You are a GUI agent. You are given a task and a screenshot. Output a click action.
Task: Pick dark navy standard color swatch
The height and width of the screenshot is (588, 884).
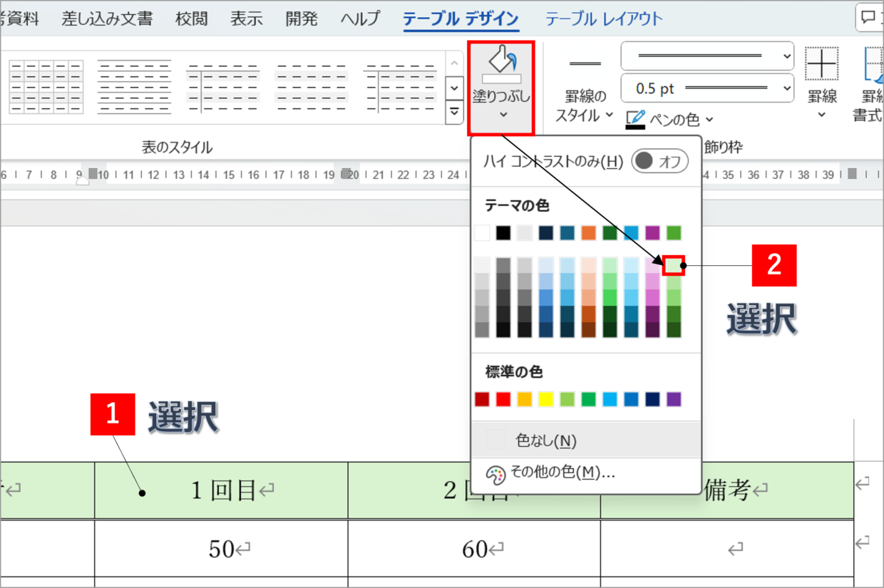click(x=652, y=399)
